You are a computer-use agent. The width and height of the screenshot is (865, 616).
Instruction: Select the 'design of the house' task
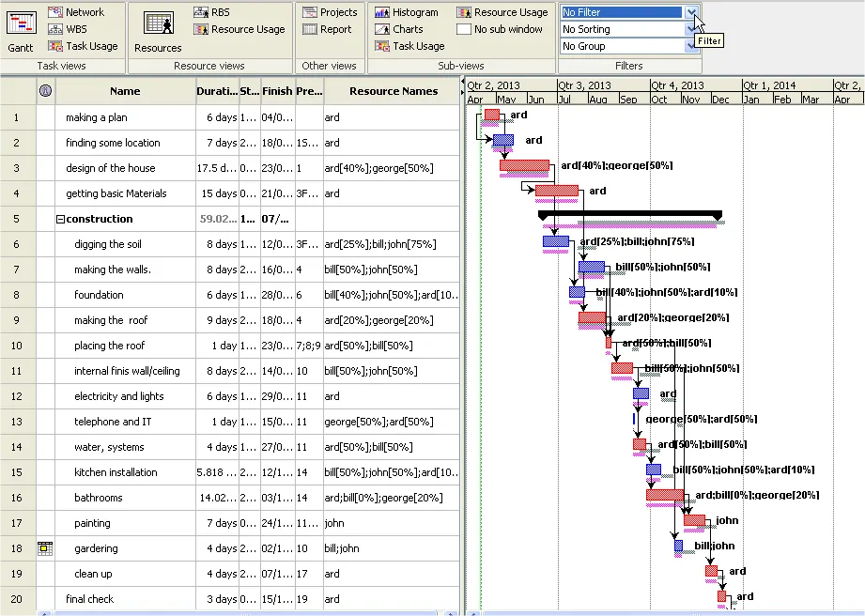click(110, 168)
